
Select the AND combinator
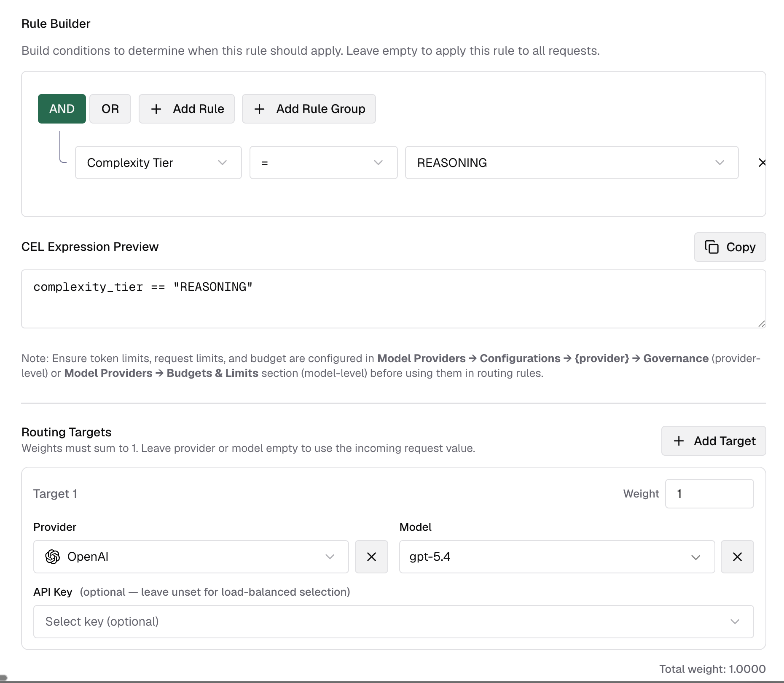[62, 109]
